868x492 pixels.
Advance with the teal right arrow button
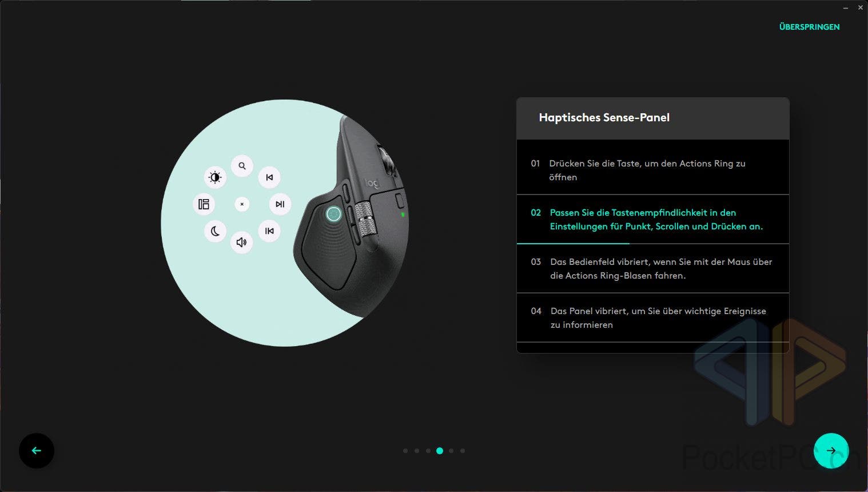(x=831, y=451)
